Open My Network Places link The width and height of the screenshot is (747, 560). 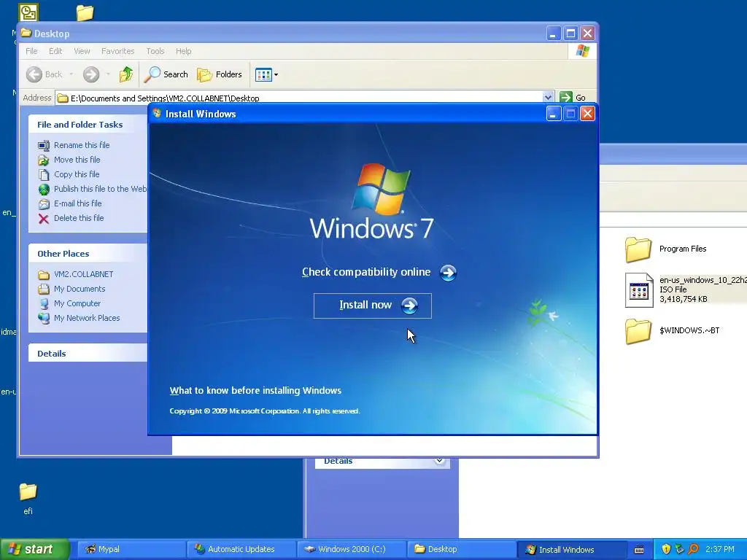click(87, 318)
